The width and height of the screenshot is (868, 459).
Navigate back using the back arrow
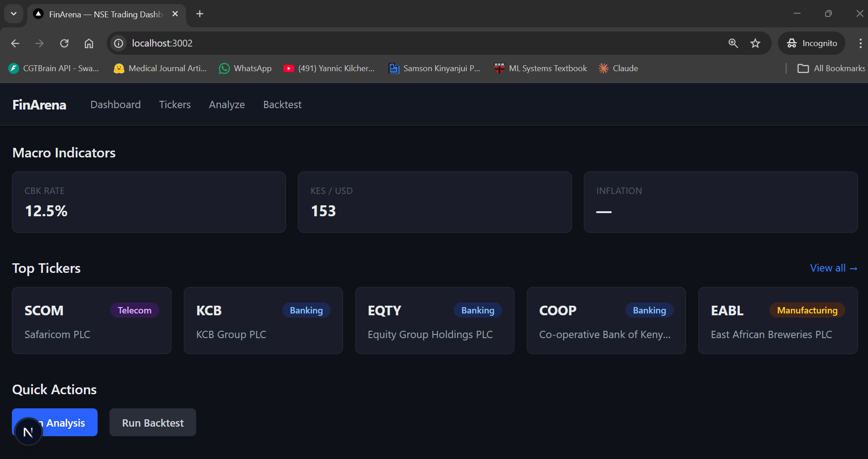tap(15, 43)
